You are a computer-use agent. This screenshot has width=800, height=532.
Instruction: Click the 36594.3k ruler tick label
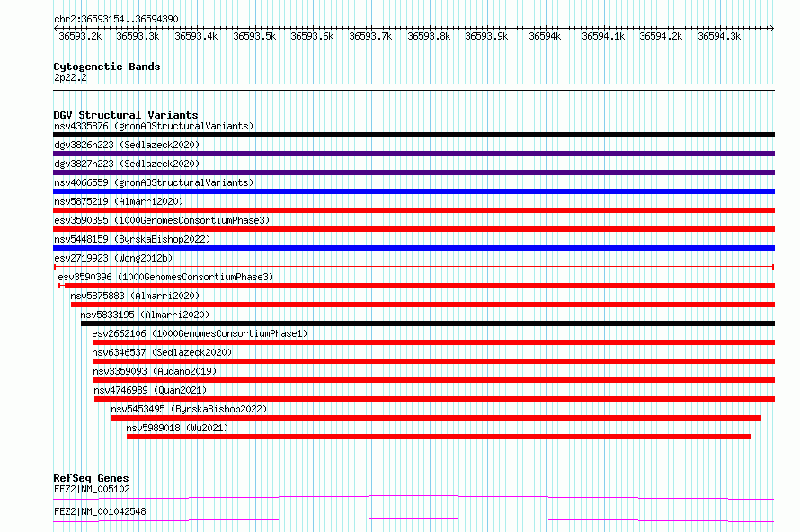[719, 36]
